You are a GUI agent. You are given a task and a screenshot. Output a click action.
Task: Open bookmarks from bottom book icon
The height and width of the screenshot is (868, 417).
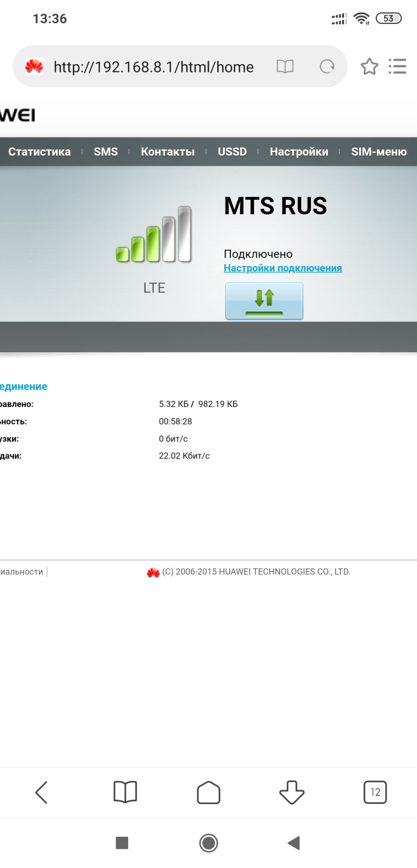click(x=125, y=792)
